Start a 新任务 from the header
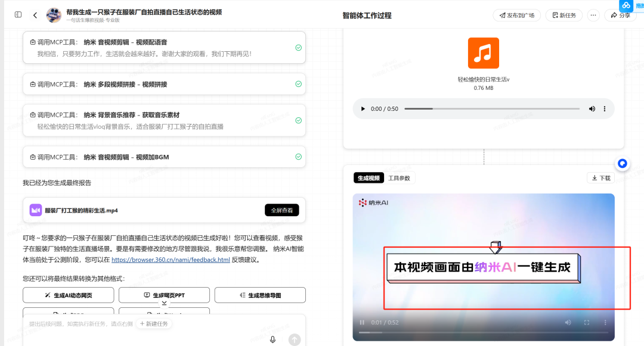Screen dimensions: 644x346 click(564, 15)
